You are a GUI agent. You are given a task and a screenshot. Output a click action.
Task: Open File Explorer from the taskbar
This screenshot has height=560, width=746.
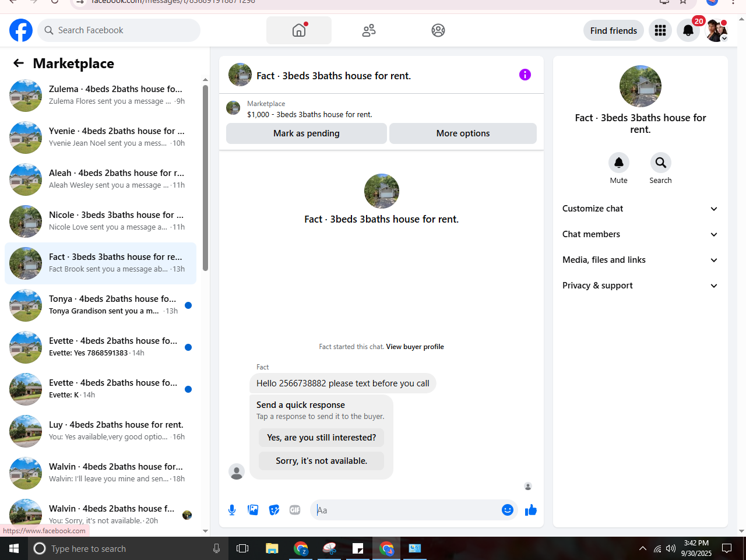[x=272, y=548]
